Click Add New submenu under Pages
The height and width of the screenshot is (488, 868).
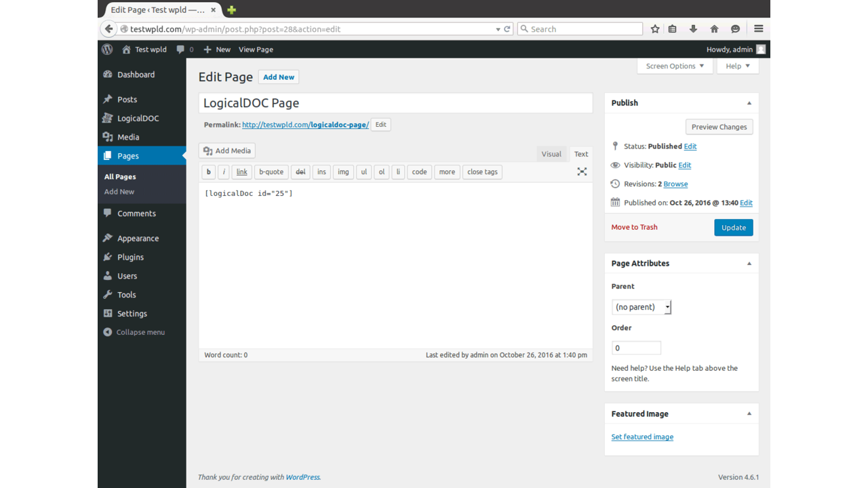tap(119, 192)
